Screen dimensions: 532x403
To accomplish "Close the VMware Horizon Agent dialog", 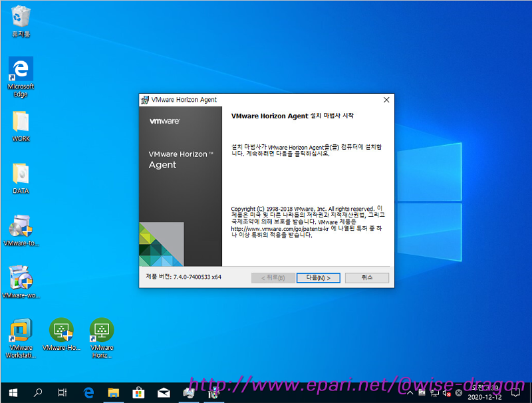I will (x=386, y=100).
